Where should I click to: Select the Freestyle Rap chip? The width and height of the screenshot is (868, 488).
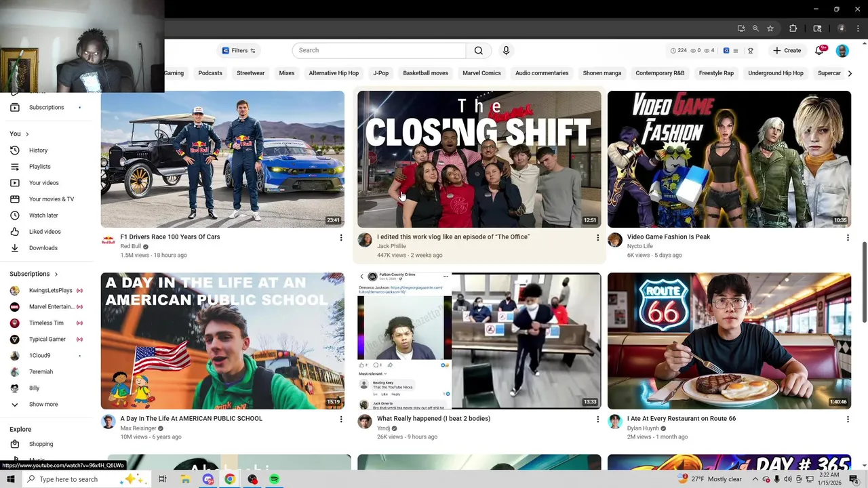[x=716, y=73]
